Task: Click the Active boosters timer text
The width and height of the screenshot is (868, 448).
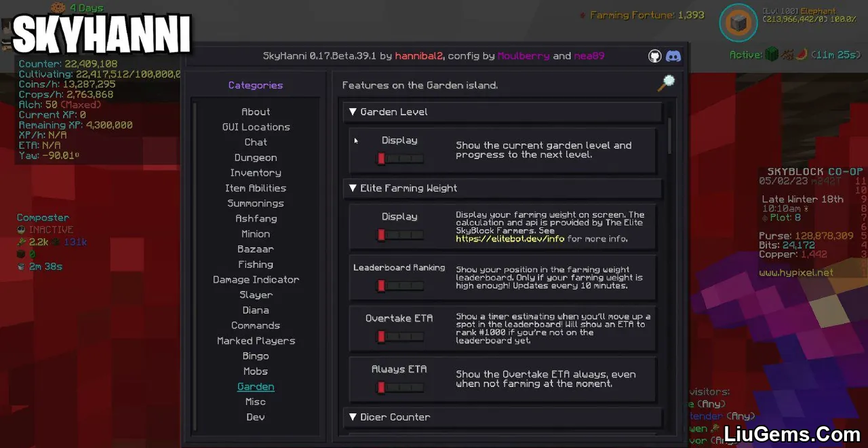Action: 795,55
